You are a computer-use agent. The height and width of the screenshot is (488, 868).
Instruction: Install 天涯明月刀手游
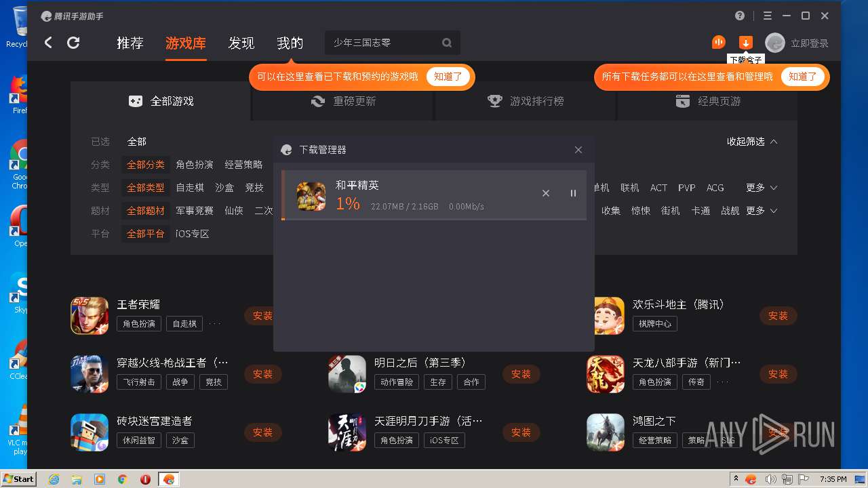pyautogui.click(x=521, y=432)
